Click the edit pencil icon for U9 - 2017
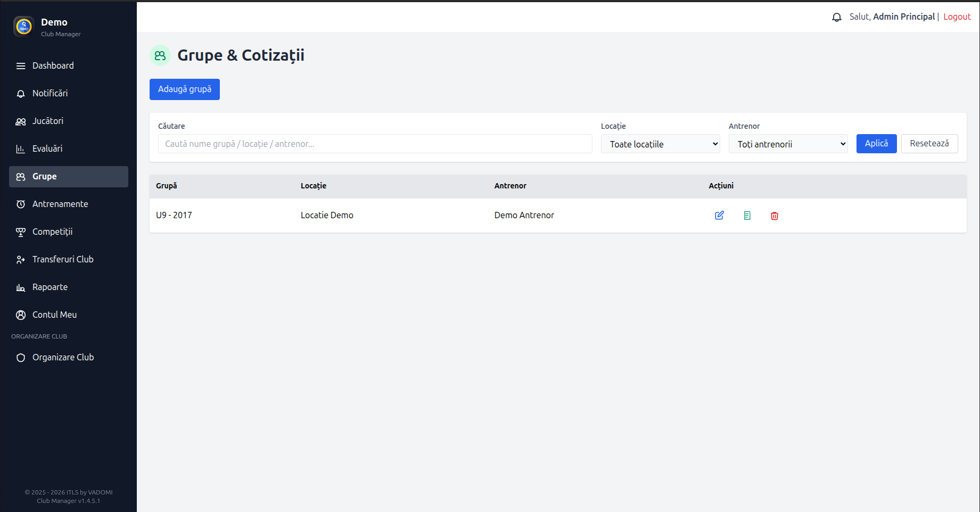This screenshot has height=512, width=980. coord(719,216)
